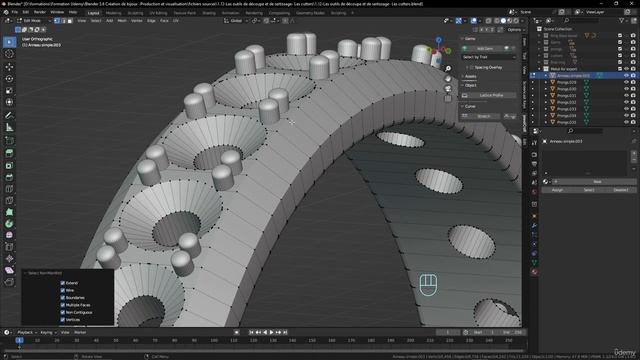This screenshot has width=640, height=360.
Task: Click the pan view hand icon
Action: pyautogui.click(x=448, y=78)
